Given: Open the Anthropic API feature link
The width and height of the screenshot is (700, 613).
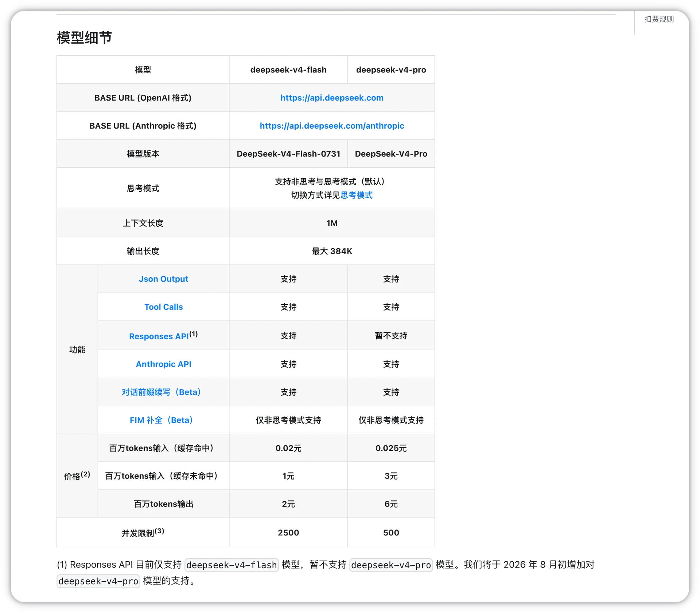Looking at the screenshot, I should click(163, 364).
